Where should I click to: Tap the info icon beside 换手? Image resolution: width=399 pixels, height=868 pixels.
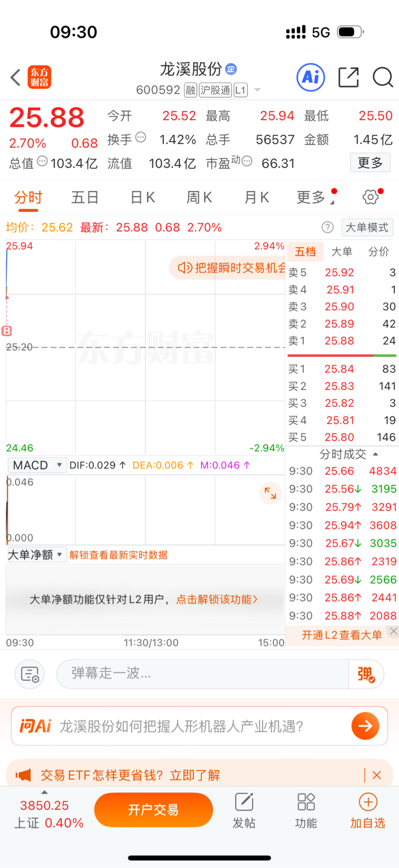[x=141, y=138]
